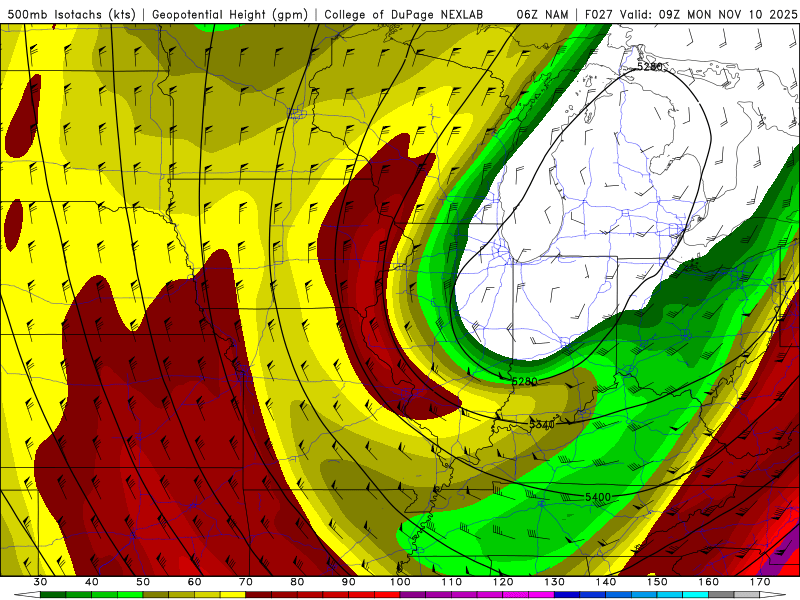Screen dimensions: 800x600
Task: Click the 70 value on the color scale
Action: pyautogui.click(x=246, y=582)
